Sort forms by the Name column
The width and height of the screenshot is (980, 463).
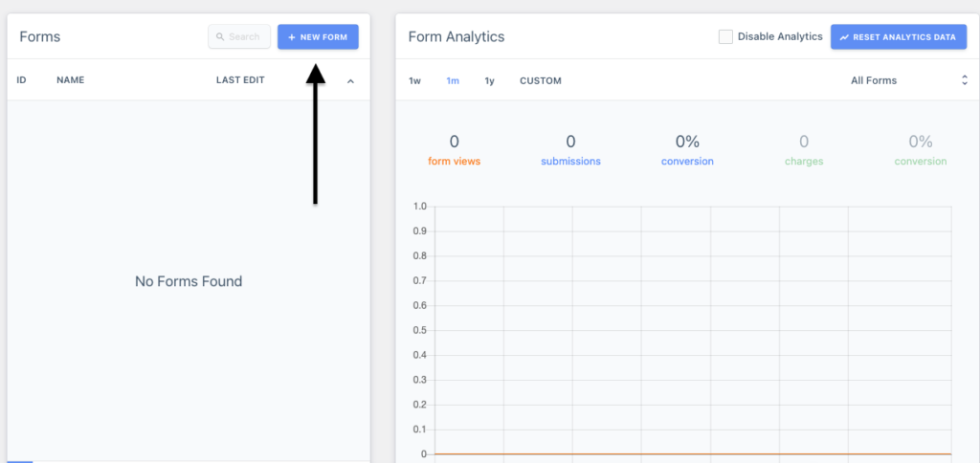(x=71, y=80)
